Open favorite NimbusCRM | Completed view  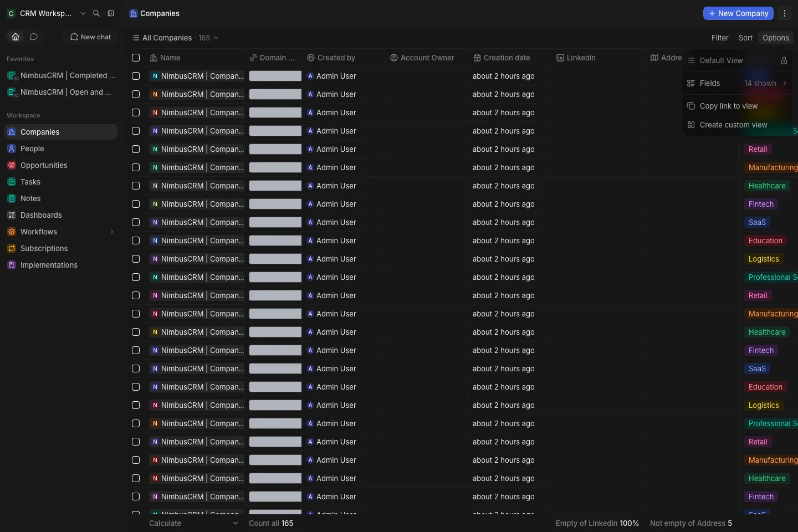(61, 75)
